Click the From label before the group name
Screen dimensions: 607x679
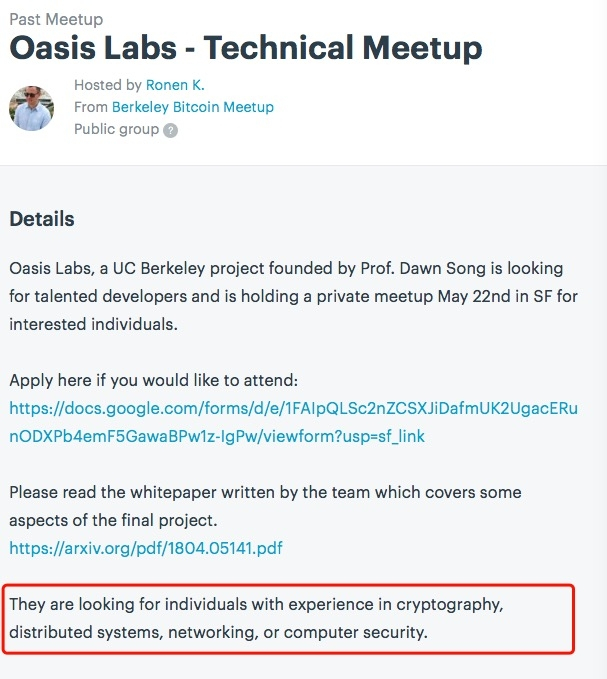click(x=91, y=107)
